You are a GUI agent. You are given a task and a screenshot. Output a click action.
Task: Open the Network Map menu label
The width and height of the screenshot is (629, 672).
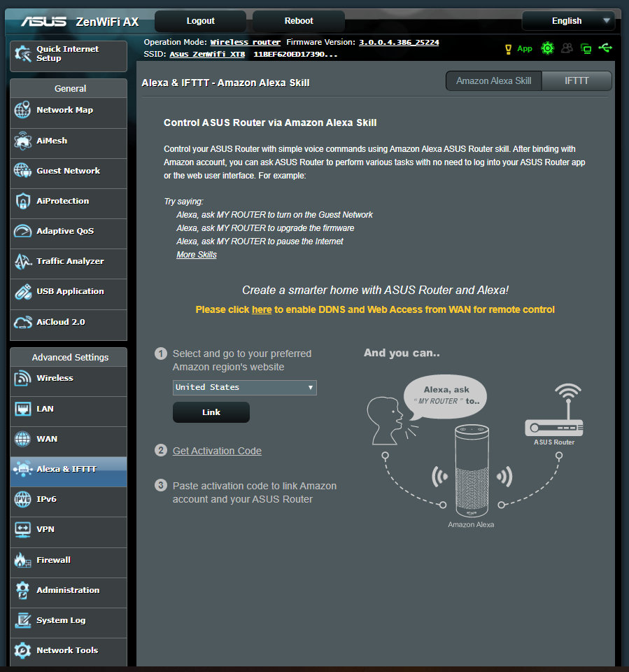pyautogui.click(x=64, y=110)
